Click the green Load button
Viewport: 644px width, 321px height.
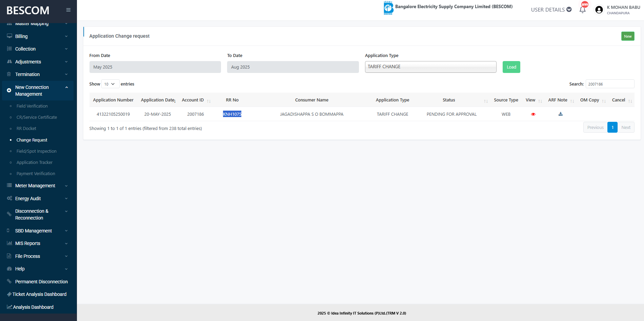pyautogui.click(x=511, y=67)
